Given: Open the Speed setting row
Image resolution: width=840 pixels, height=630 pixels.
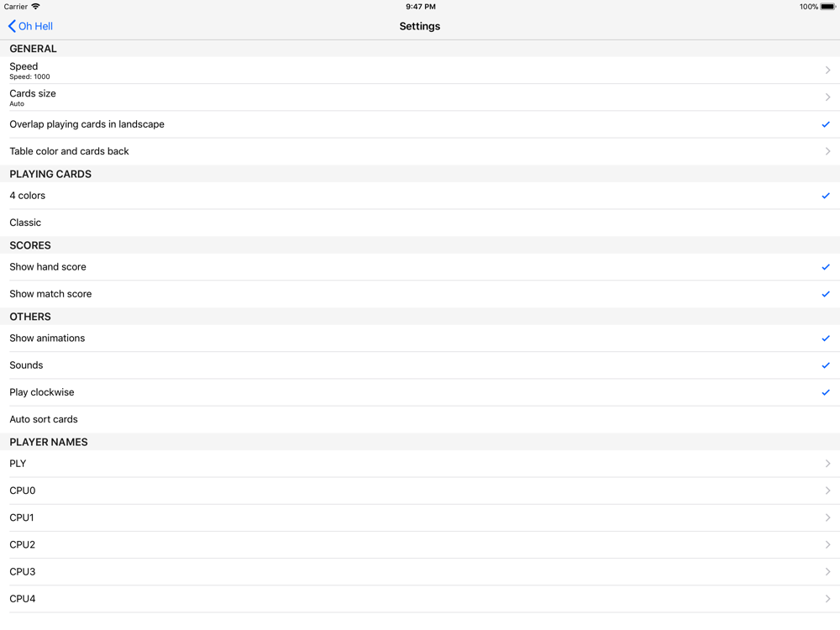Looking at the screenshot, I should (x=420, y=71).
